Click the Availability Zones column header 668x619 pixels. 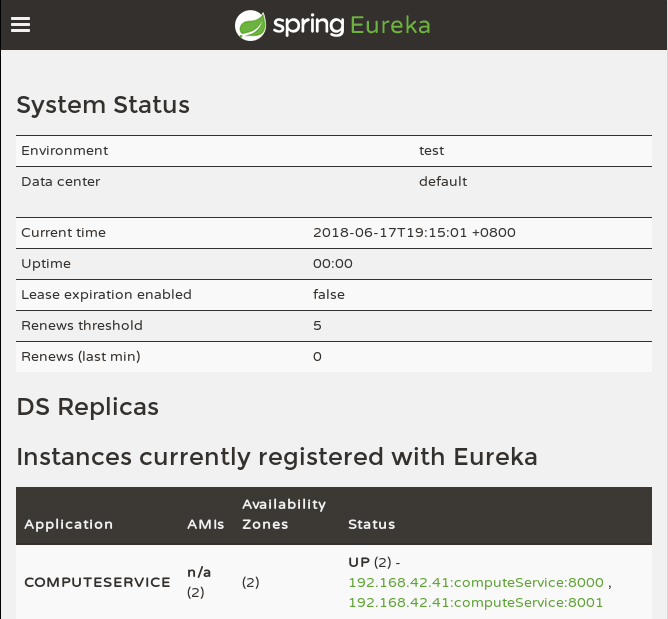[284, 514]
